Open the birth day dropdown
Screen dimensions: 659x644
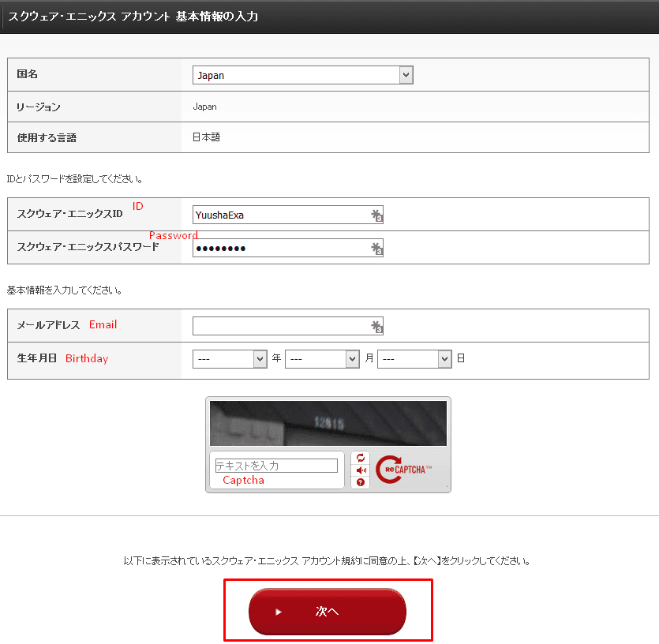tap(414, 359)
